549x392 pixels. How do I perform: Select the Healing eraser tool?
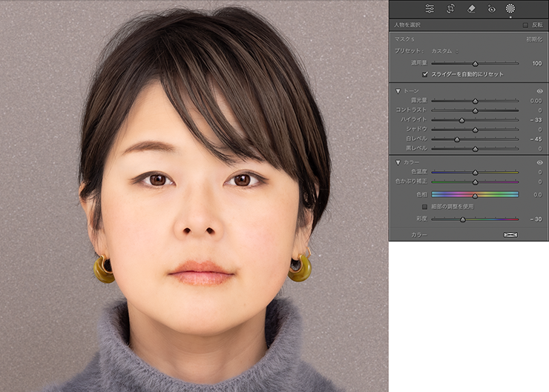[471, 9]
